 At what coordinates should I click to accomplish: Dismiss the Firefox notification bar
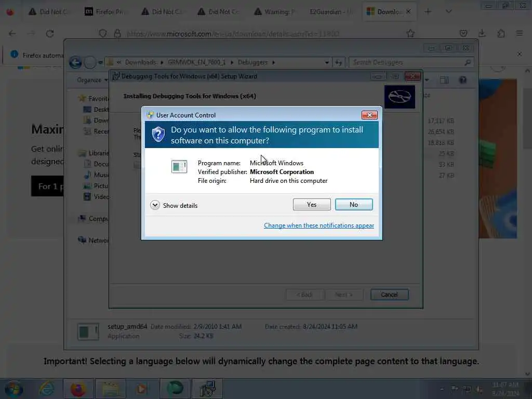tap(519, 54)
